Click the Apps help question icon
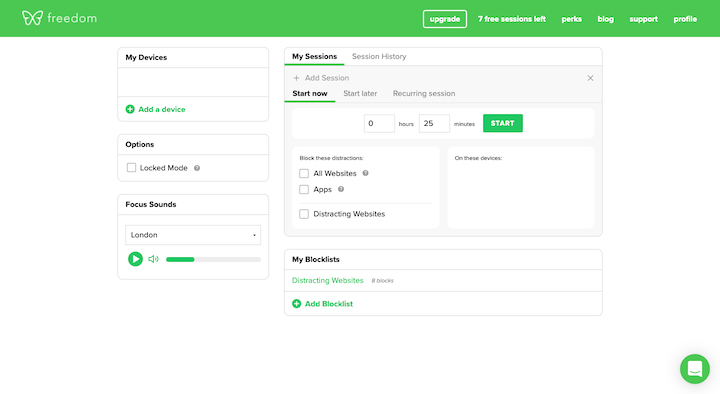The width and height of the screenshot is (720, 394). (x=341, y=189)
